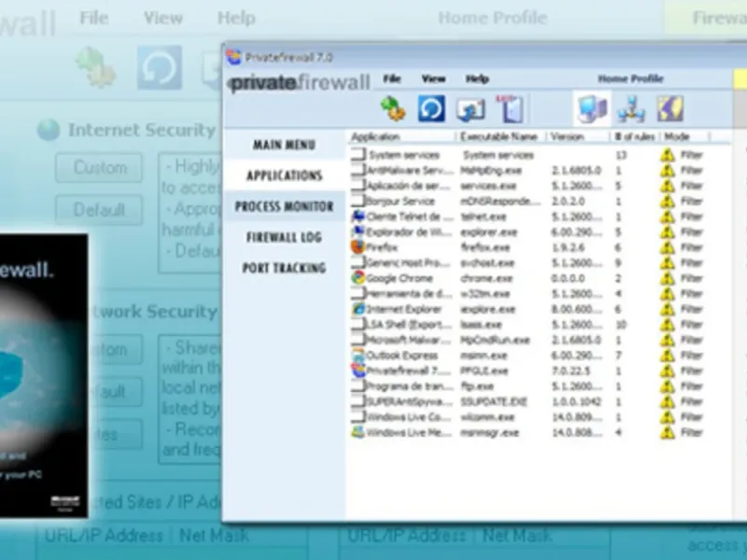Click the red-topped exit door toolbar icon
Image resolution: width=747 pixels, height=560 pixels.
pyautogui.click(x=510, y=108)
